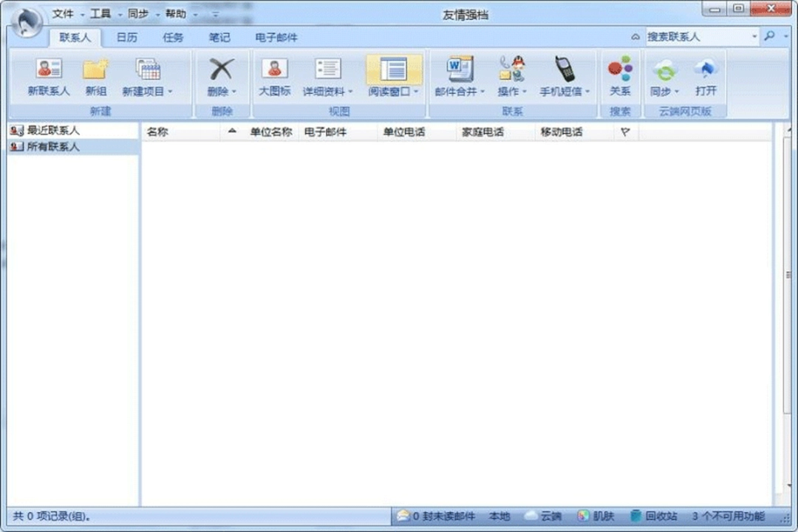The image size is (798, 532).
Task: Click 打开 in the 云端网页版 group
Action: [x=706, y=77]
